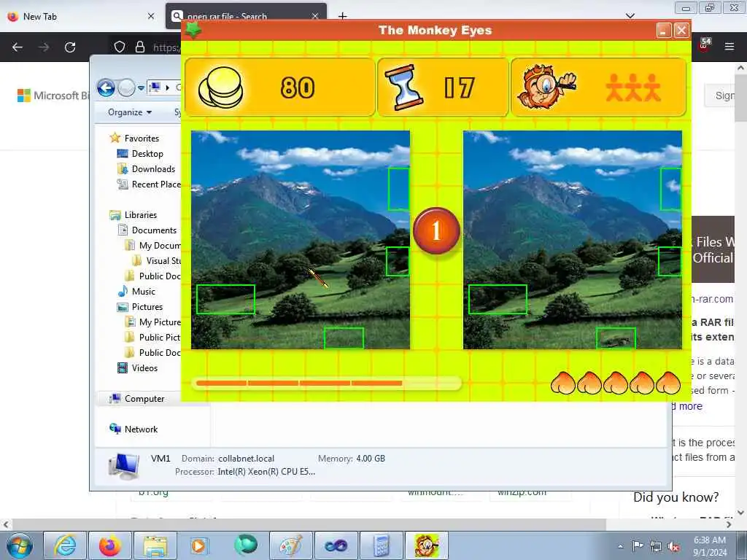The image size is (747, 560).
Task: Click the Action Center flag tray icon
Action: tap(638, 546)
